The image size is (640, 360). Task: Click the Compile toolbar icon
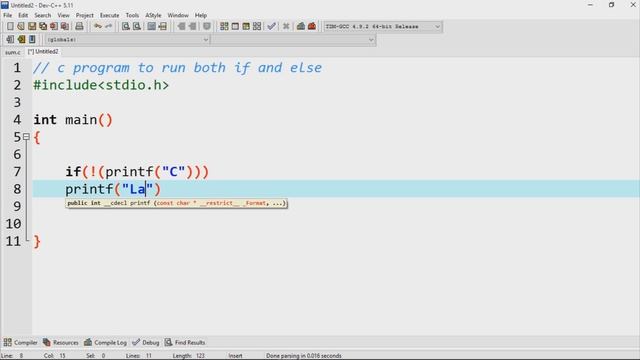coord(224,27)
